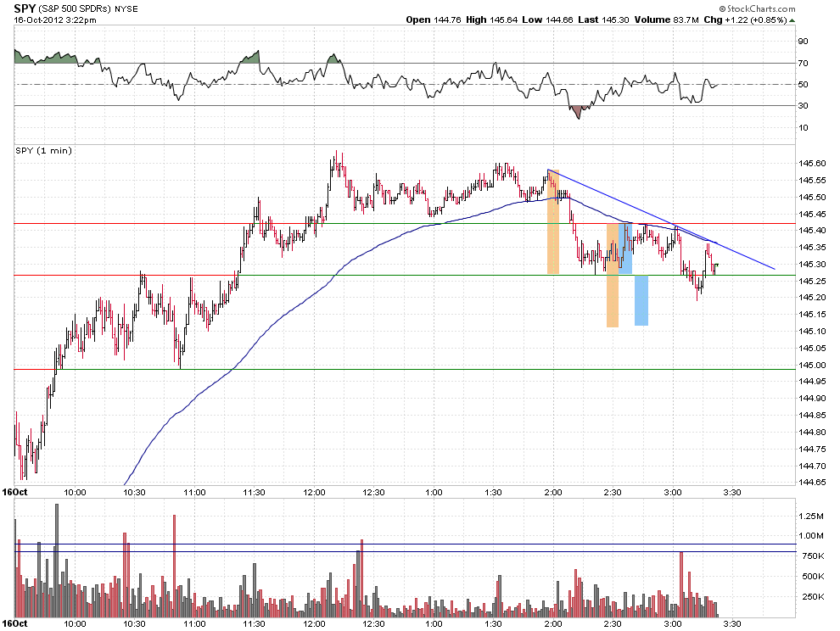
Task: Click the '(S&P 500 SPDRs)' name text
Action: 75,9
